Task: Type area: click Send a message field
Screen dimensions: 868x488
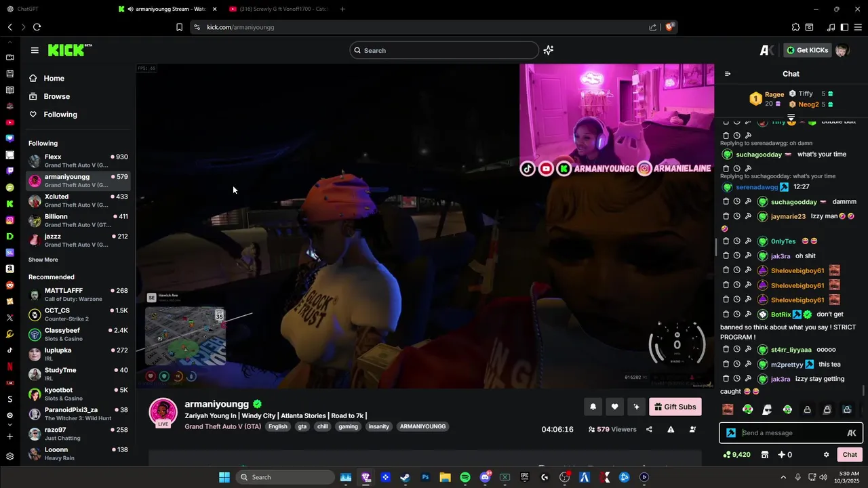Action: coord(792,433)
